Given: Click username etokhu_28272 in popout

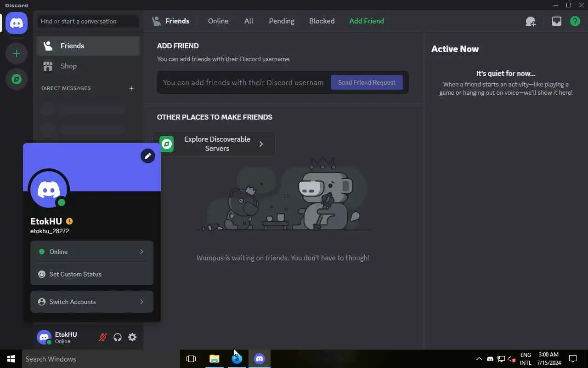Looking at the screenshot, I should coord(50,231).
